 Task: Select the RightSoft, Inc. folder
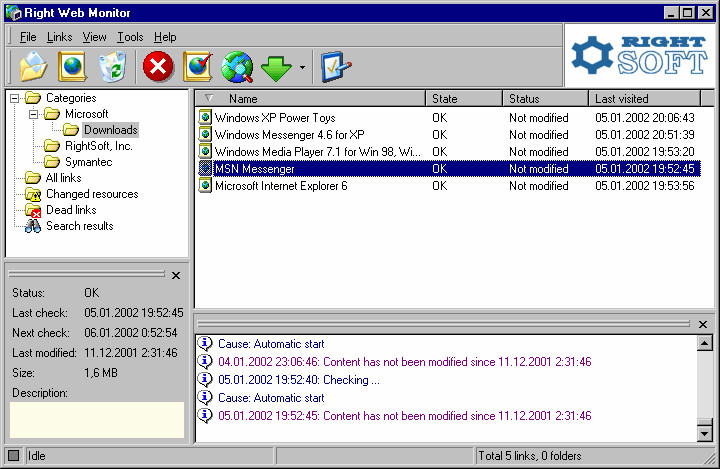[x=99, y=146]
